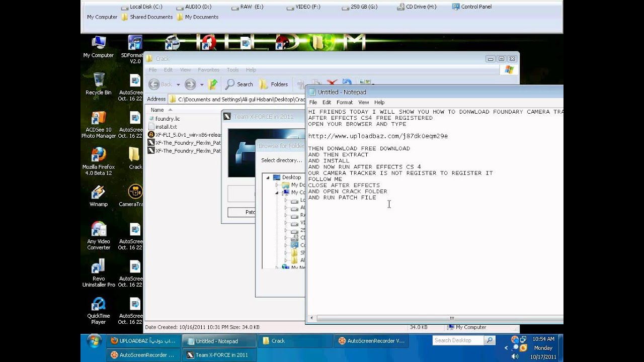
Task: Click the taskbar clock showing 10:54 AM
Action: (x=543, y=339)
